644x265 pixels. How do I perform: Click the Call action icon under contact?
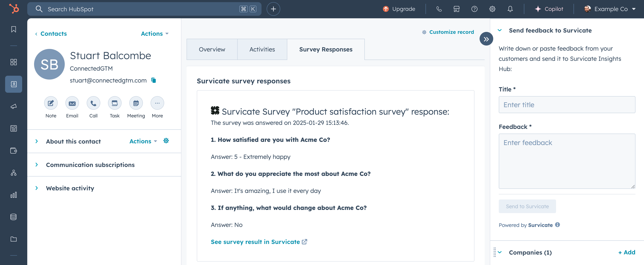pyautogui.click(x=93, y=103)
